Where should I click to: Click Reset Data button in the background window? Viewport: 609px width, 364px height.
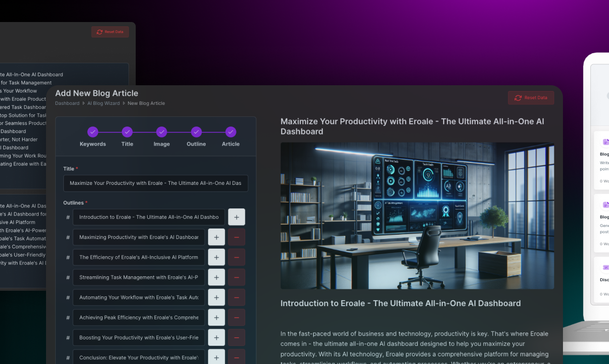coord(110,32)
